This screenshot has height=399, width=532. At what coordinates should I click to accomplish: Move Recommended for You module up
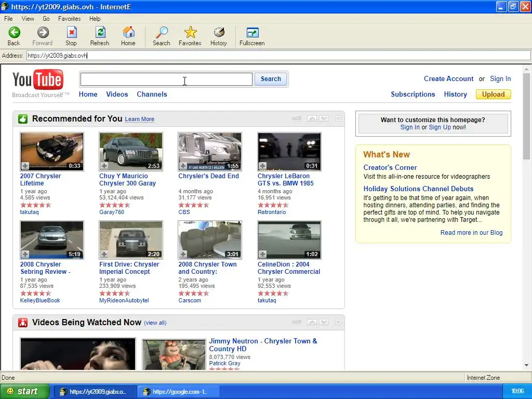(x=312, y=118)
